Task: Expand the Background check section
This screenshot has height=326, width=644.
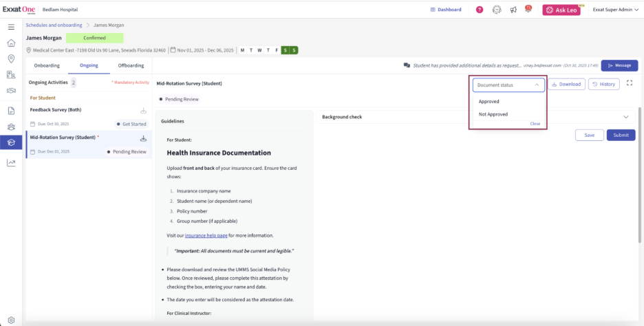Action: click(625, 117)
